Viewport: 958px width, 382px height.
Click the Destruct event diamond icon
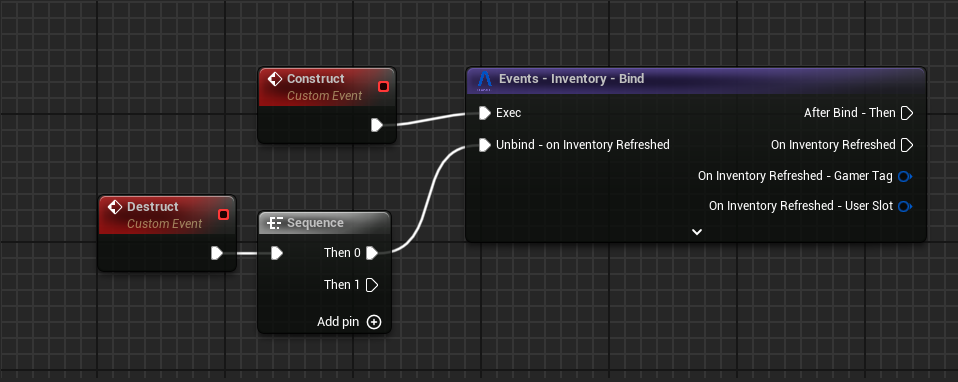pyautogui.click(x=115, y=207)
